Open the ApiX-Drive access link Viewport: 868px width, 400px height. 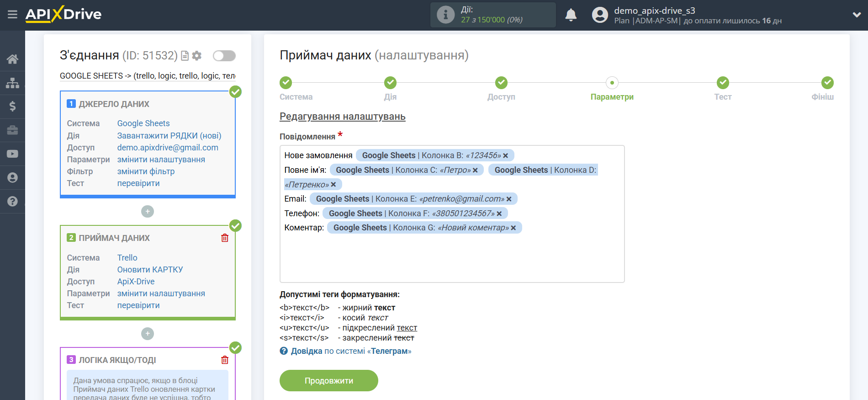[x=136, y=282]
